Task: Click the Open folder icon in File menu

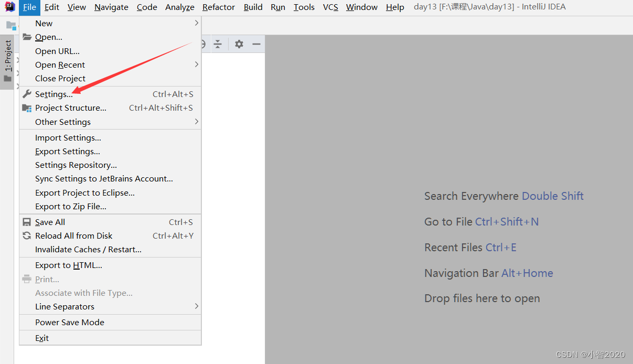Action: 27,37
